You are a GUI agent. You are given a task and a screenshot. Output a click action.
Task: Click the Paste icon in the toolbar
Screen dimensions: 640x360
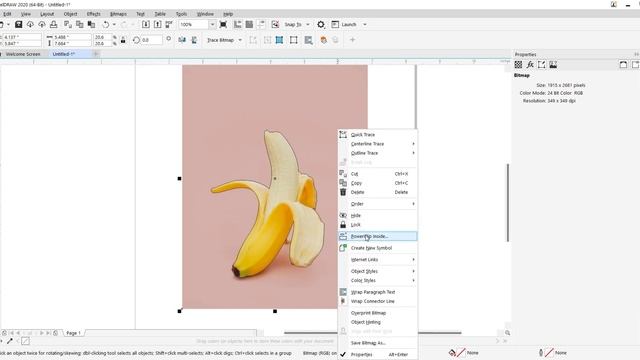pyautogui.click(x=91, y=24)
